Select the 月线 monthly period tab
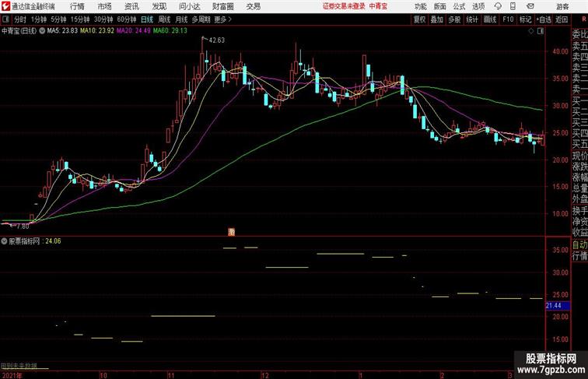The image size is (588, 379). pos(181,19)
